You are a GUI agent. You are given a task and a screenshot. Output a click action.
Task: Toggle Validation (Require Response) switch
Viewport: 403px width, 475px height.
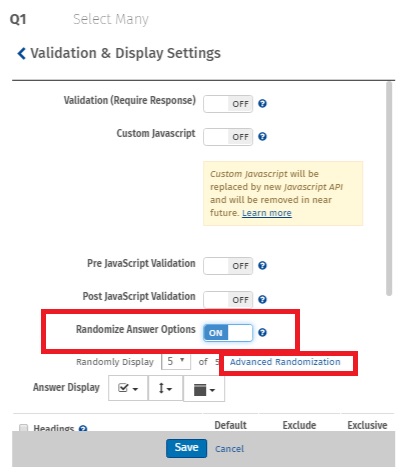point(228,104)
